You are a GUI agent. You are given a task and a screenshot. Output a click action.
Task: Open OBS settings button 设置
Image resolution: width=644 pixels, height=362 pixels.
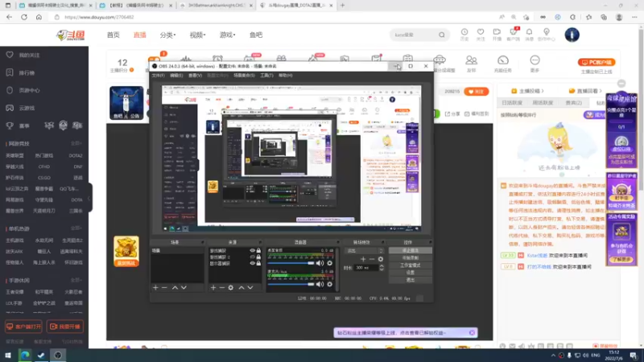(x=411, y=273)
